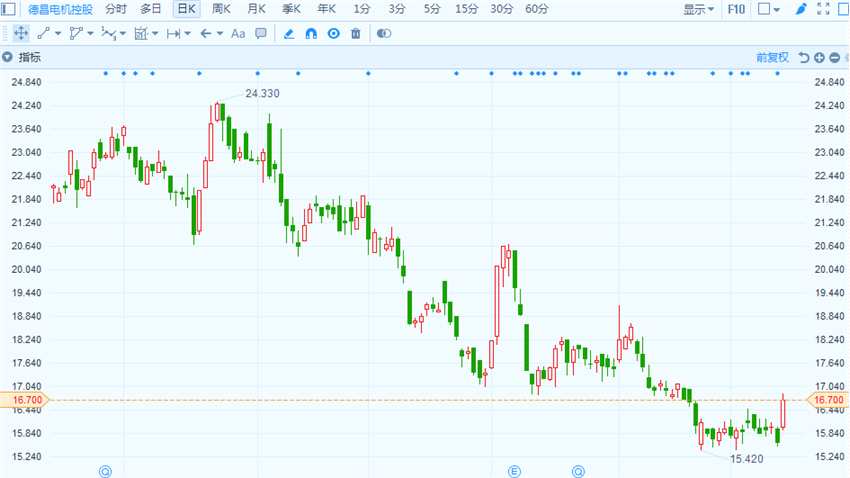The image size is (850, 478).
Task: Collapse the 指标 indicator panel arrow
Action: pyautogui.click(x=8, y=57)
